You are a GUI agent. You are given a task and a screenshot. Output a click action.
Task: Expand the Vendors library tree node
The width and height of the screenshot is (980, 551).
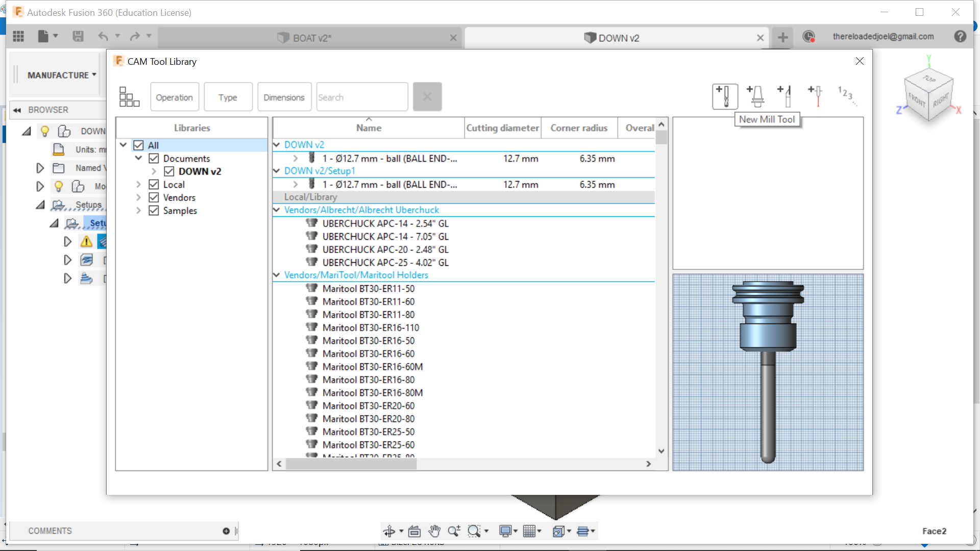(x=138, y=197)
